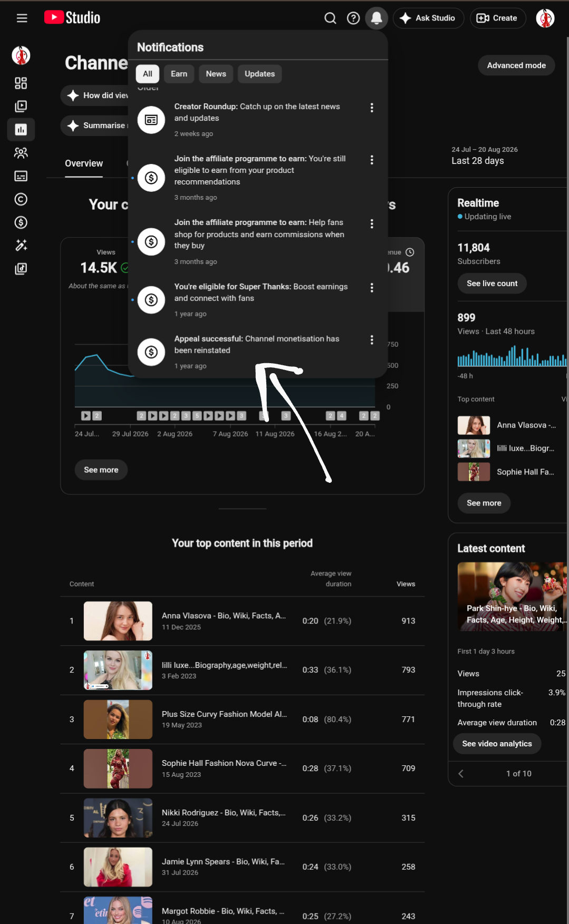Click the YouTube Studio logo

point(72,18)
